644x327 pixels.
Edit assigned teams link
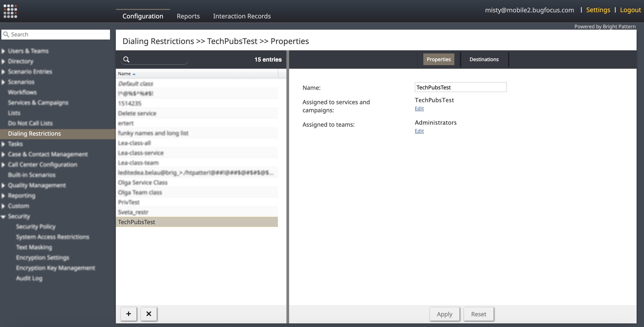point(419,131)
